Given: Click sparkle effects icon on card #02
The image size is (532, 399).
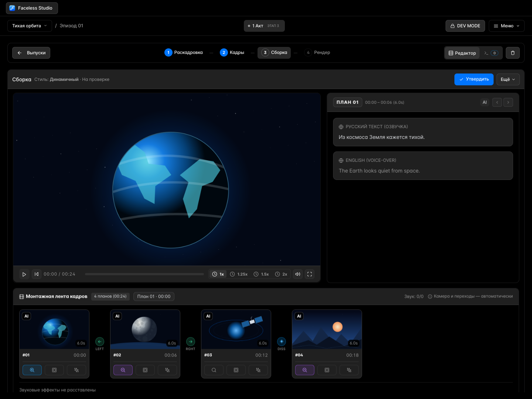Looking at the screenshot, I should [x=167, y=370].
